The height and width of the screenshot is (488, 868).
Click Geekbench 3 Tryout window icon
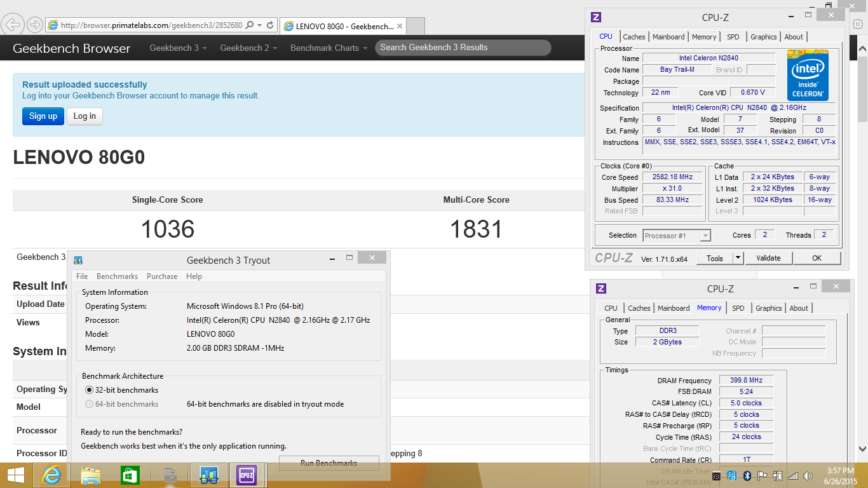pyautogui.click(x=78, y=260)
